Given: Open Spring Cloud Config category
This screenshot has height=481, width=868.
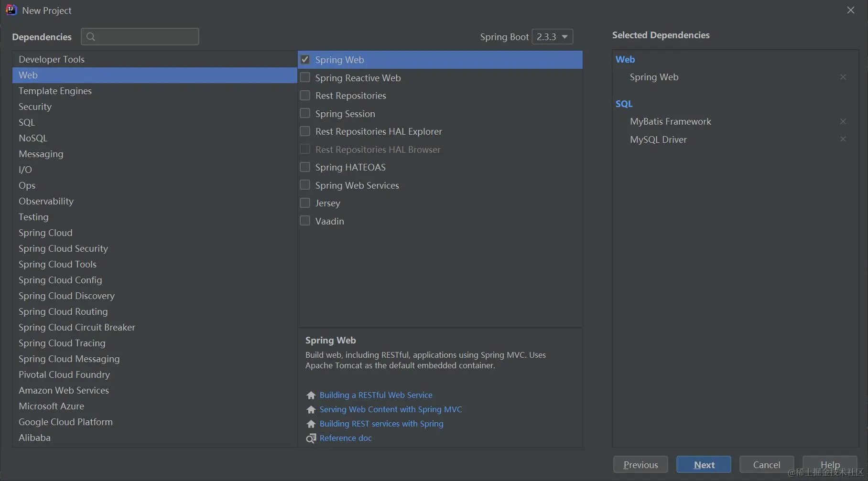Looking at the screenshot, I should pos(154,280).
